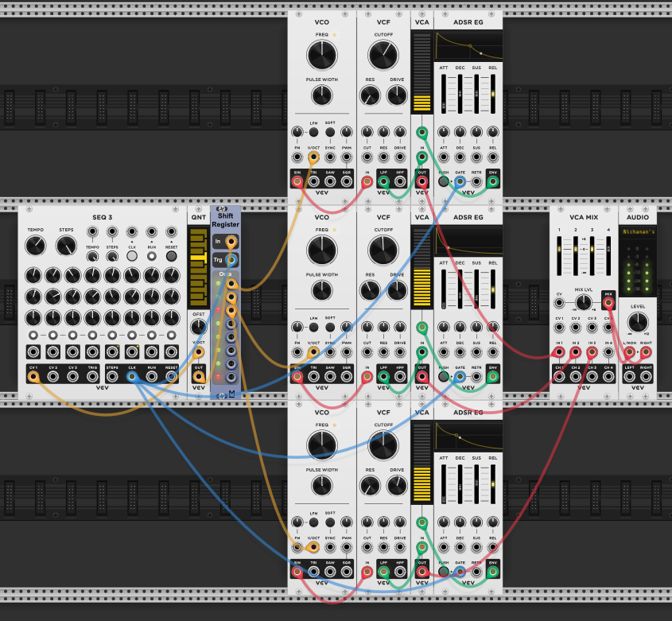Image resolution: width=672 pixels, height=621 pixels.
Task: Click the top-row ADSR REL slider
Action: coord(493,94)
